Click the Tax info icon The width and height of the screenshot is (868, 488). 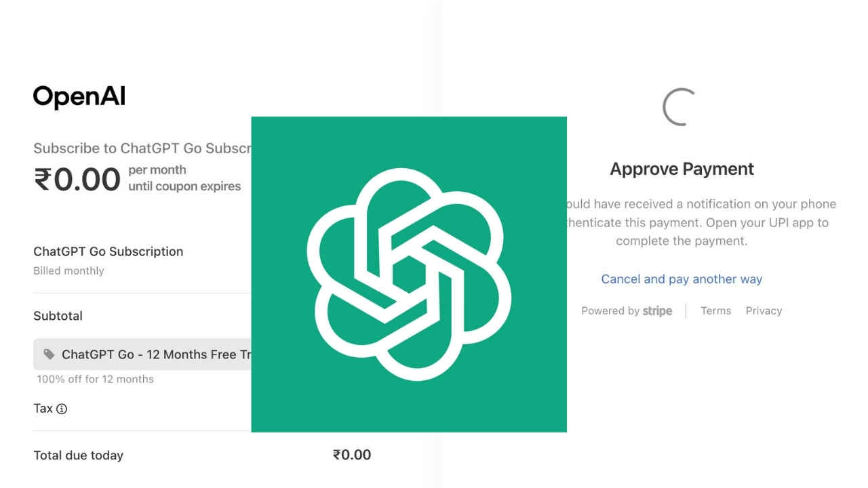pos(62,409)
